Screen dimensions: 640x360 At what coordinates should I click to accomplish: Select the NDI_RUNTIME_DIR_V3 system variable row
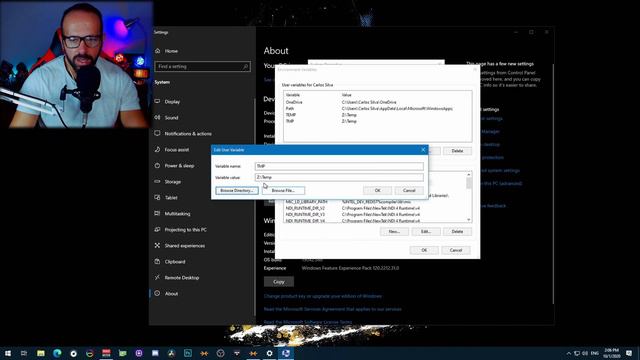[x=376, y=214]
